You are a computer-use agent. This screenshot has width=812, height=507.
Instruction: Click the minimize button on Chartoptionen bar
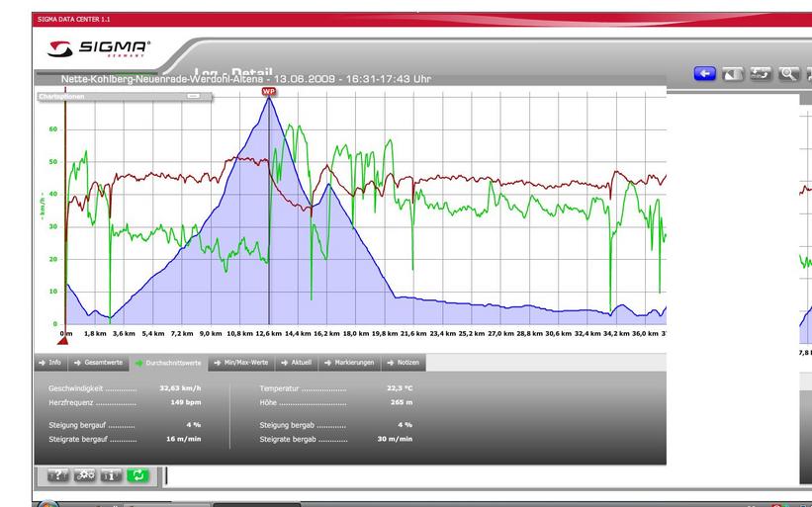(x=193, y=96)
